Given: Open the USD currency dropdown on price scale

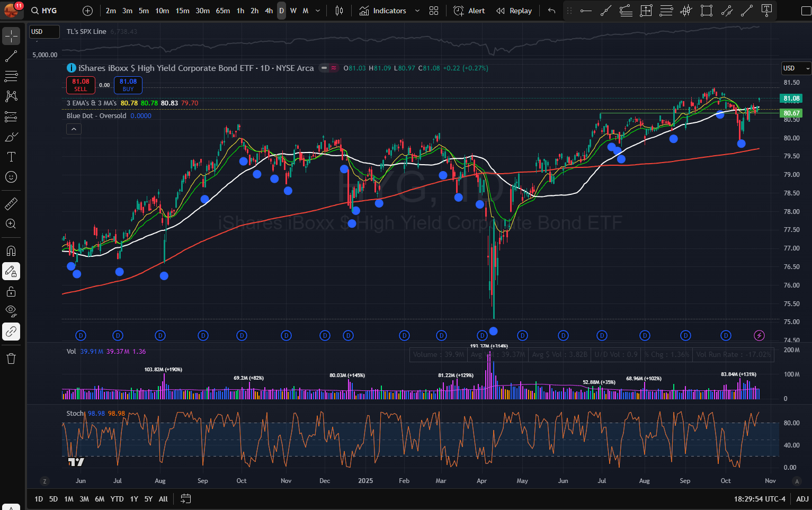Looking at the screenshot, I should (x=796, y=68).
